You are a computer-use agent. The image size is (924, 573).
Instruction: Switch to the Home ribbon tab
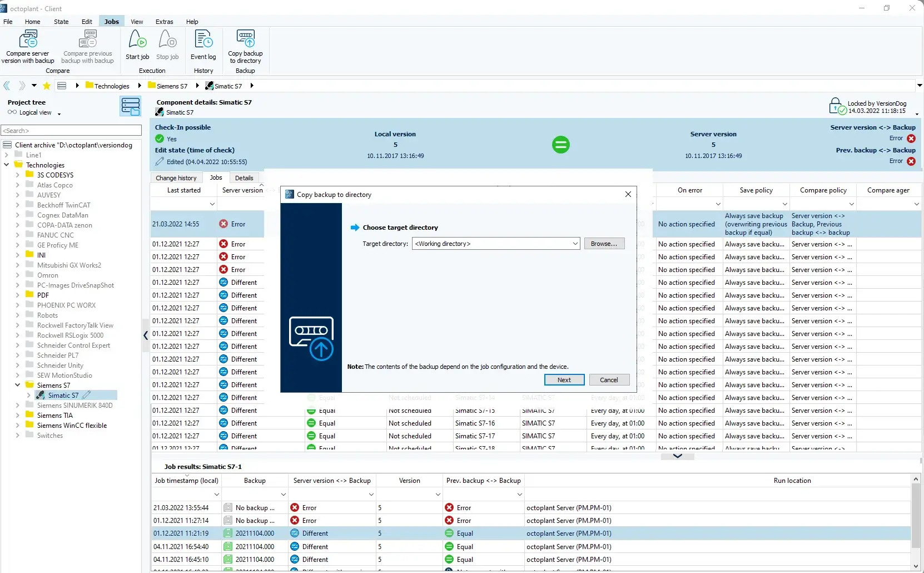(32, 22)
